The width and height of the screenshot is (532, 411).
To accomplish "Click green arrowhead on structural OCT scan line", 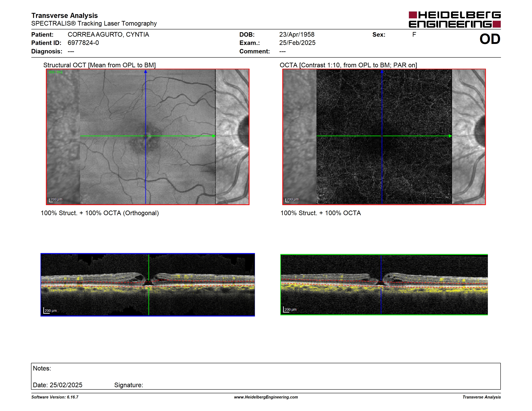I will coord(214,136).
